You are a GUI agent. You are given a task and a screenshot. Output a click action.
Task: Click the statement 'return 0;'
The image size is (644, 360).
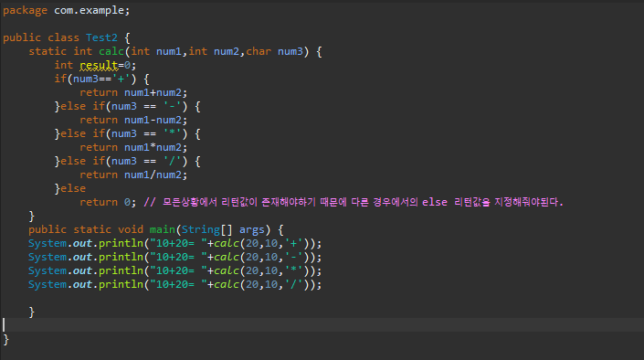[108, 202]
